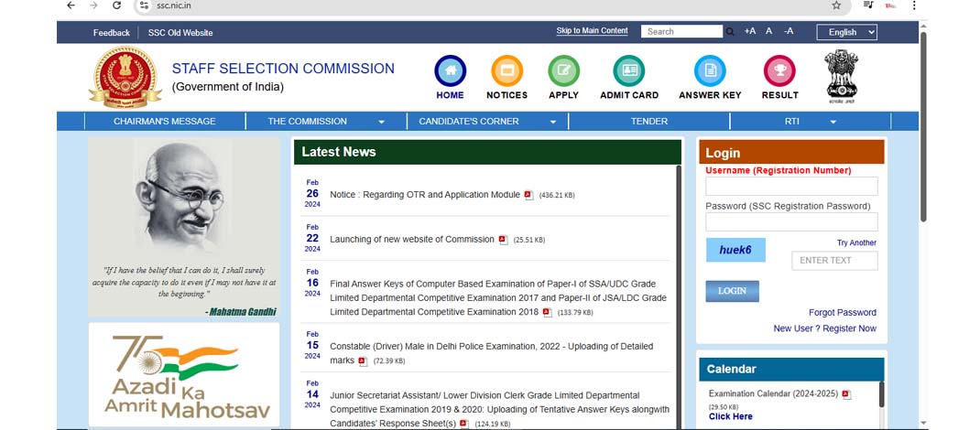The image size is (980, 430).
Task: Click STAFF SELECTION COMMISSION title text
Action: point(283,69)
